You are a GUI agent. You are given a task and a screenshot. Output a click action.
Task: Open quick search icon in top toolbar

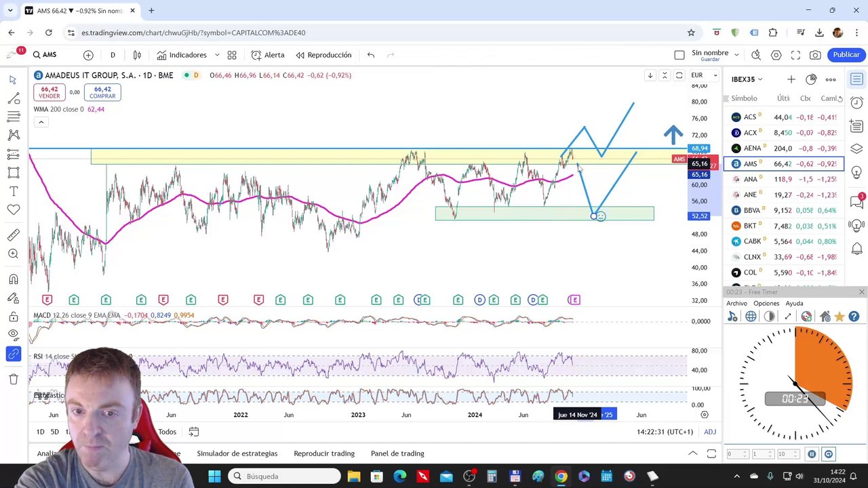pyautogui.click(x=756, y=55)
